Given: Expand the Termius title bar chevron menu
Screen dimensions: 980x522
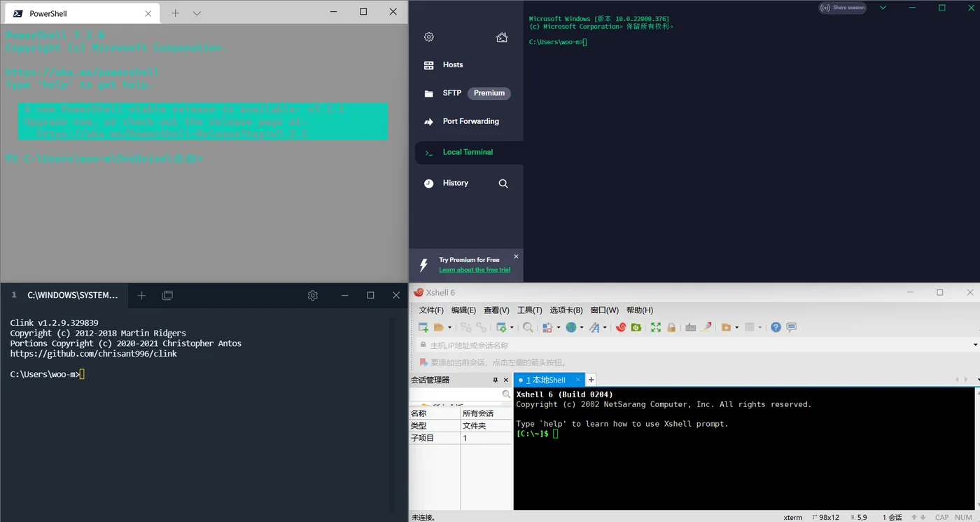Looking at the screenshot, I should [x=883, y=8].
